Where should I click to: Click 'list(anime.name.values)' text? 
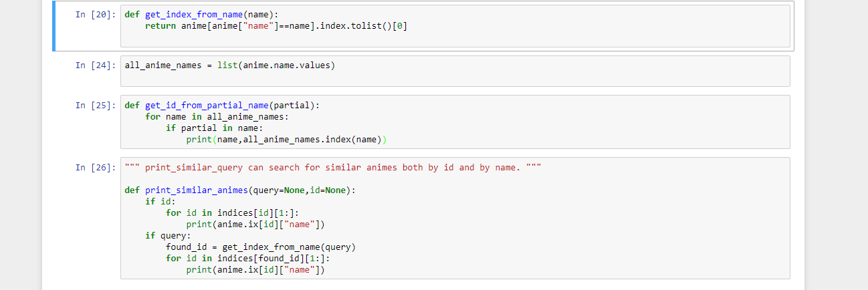[x=276, y=65]
